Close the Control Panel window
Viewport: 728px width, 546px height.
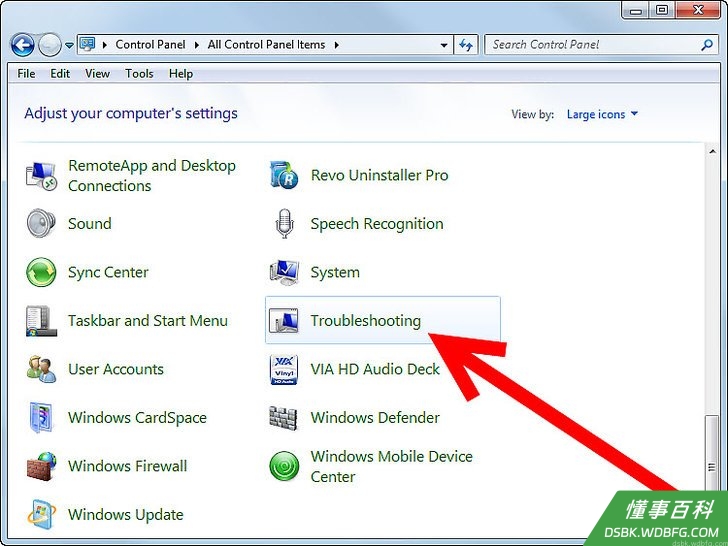tap(698, 10)
